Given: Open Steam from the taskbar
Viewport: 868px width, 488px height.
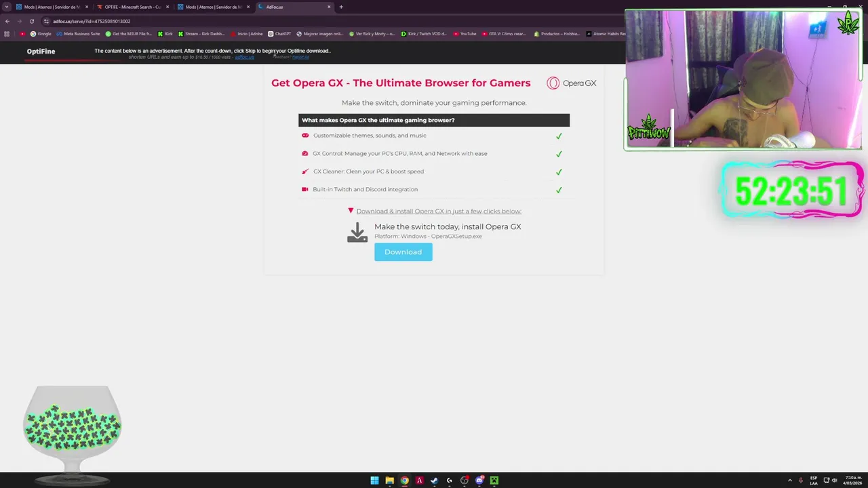Looking at the screenshot, I should click(x=434, y=481).
